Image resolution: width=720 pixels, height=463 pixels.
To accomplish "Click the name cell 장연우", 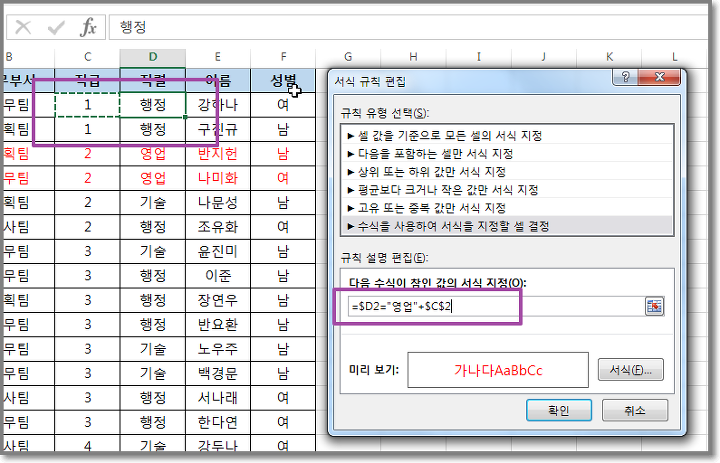I will 218,300.
